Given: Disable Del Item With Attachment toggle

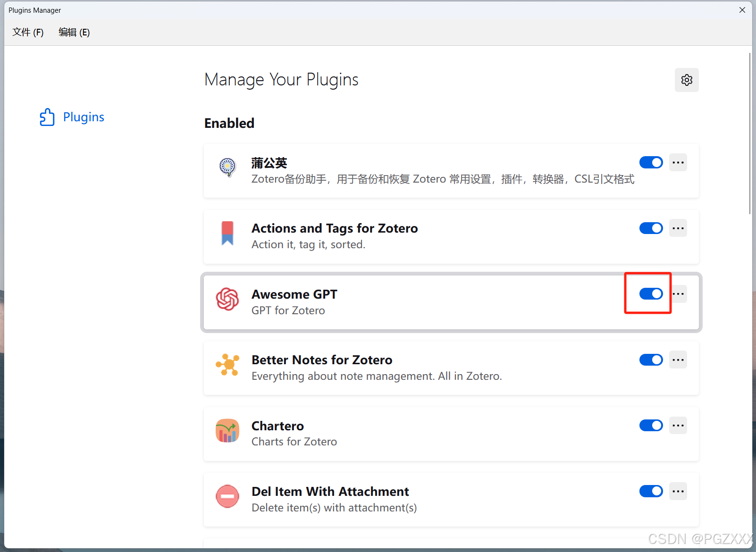Looking at the screenshot, I should (x=651, y=492).
